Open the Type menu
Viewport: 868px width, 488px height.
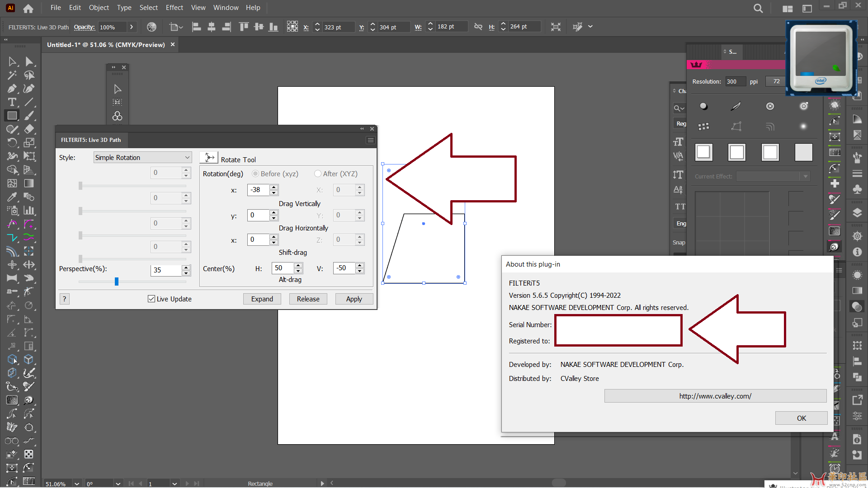tap(124, 8)
